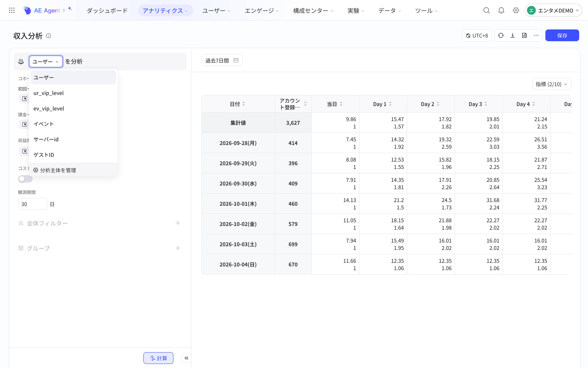This screenshot has height=368, width=588.
Task: Click the AE Agent logo
Action: pyautogui.click(x=42, y=10)
